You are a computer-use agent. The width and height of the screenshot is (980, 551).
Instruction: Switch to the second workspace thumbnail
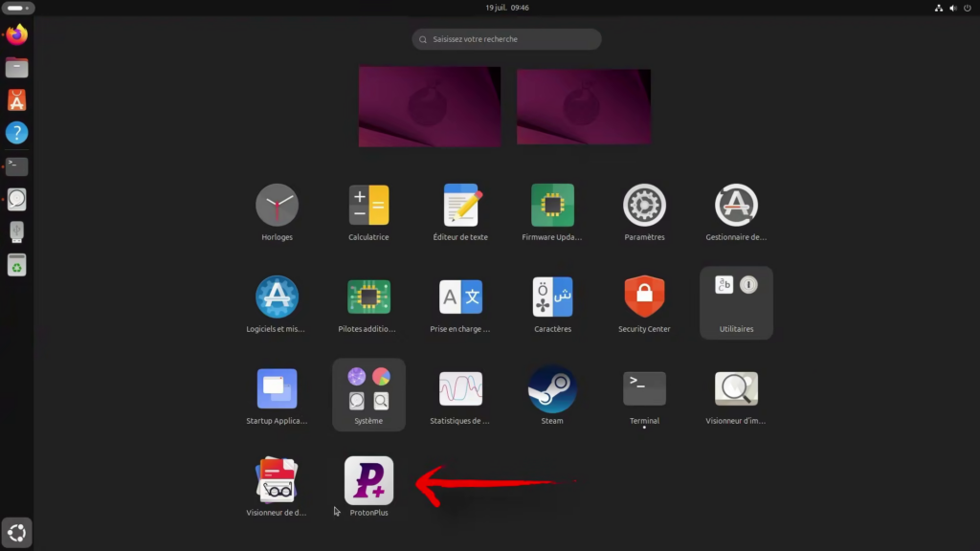click(x=584, y=106)
